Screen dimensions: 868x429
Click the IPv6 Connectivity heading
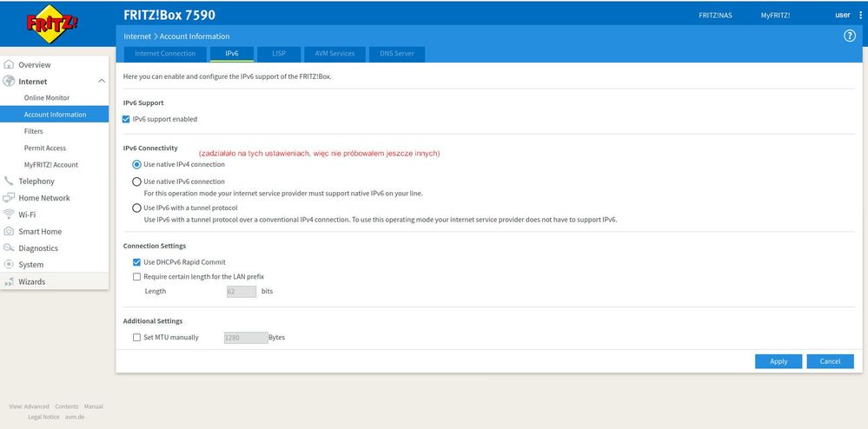tap(150, 148)
